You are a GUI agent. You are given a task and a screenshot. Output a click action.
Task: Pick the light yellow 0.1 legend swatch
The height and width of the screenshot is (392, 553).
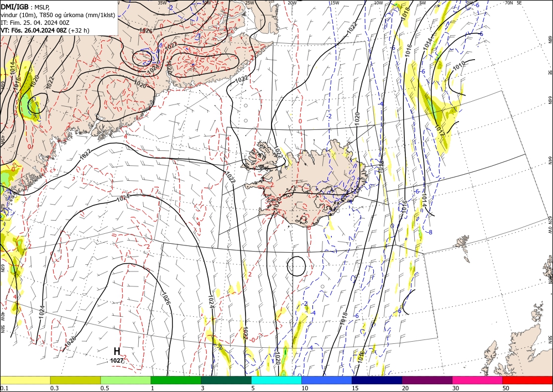click(25, 380)
